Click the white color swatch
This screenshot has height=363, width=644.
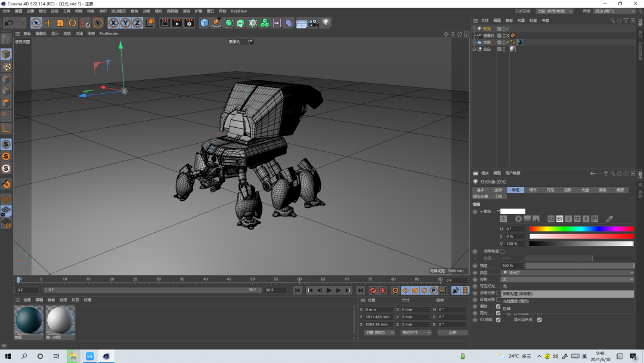(513, 211)
